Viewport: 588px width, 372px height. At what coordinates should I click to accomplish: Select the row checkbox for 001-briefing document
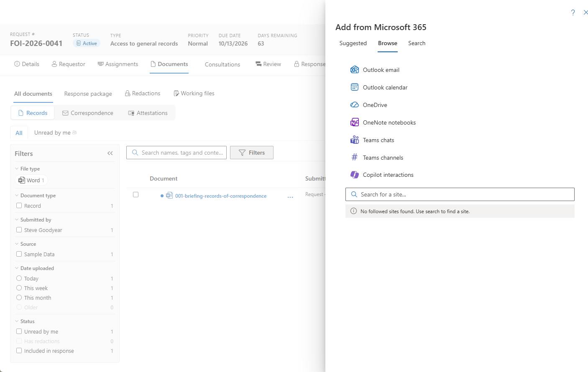tap(135, 194)
